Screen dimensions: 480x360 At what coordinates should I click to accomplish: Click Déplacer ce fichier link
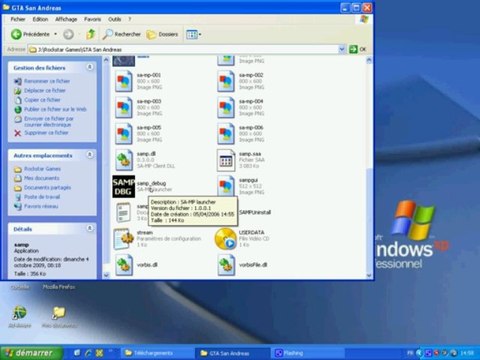point(45,90)
